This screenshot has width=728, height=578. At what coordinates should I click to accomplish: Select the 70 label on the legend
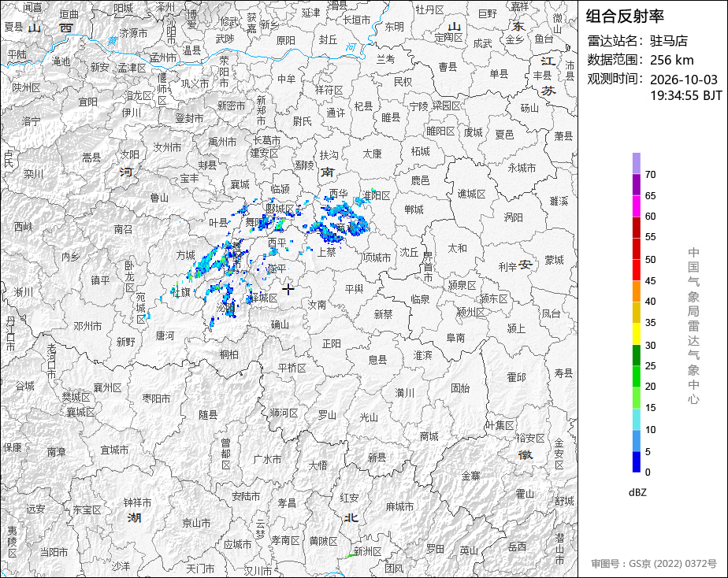tap(651, 174)
